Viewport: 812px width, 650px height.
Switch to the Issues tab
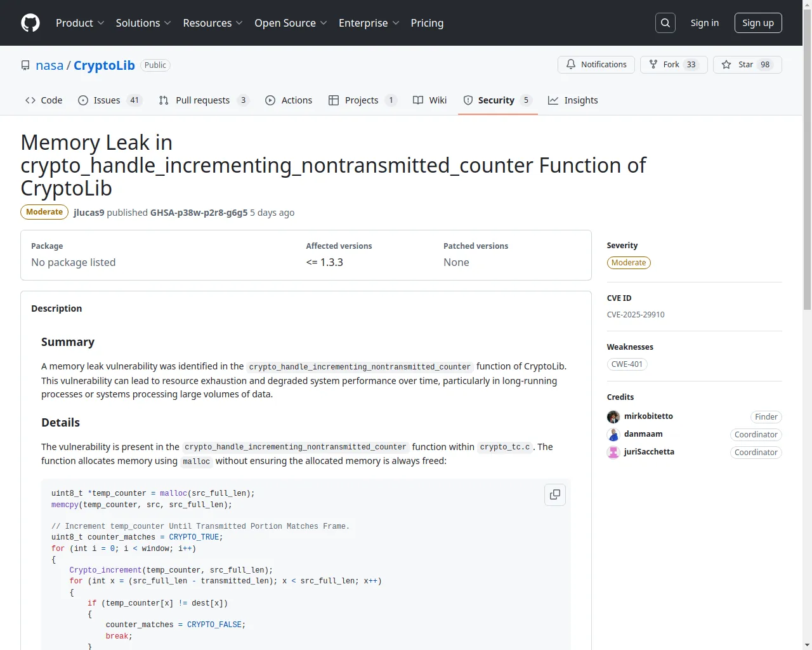[x=110, y=100]
